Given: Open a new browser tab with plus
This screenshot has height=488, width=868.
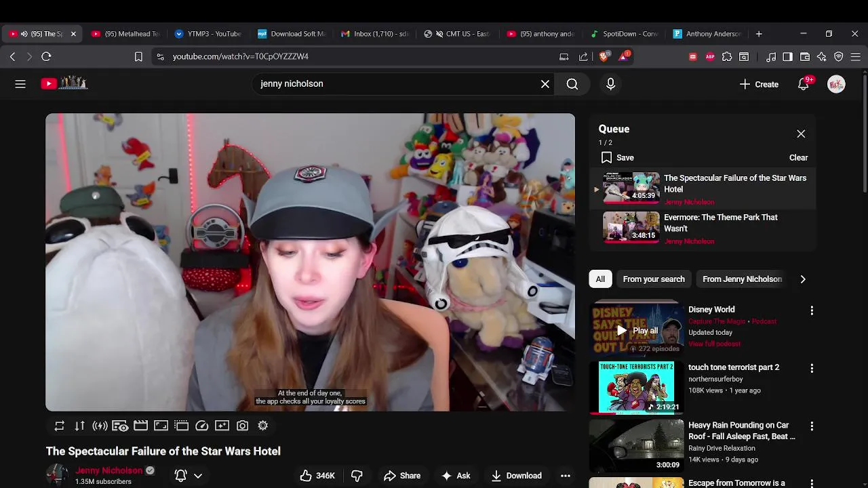Looking at the screenshot, I should click(x=759, y=34).
